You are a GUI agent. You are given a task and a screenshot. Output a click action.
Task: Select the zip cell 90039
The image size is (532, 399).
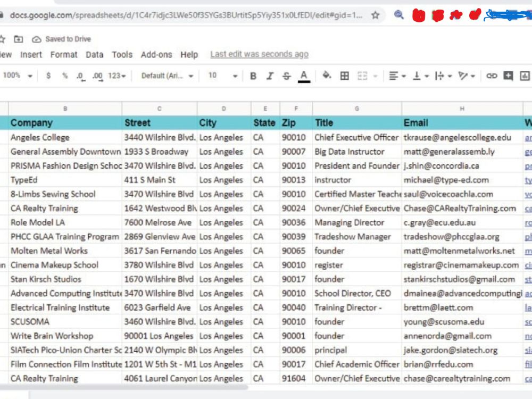[x=296, y=237]
